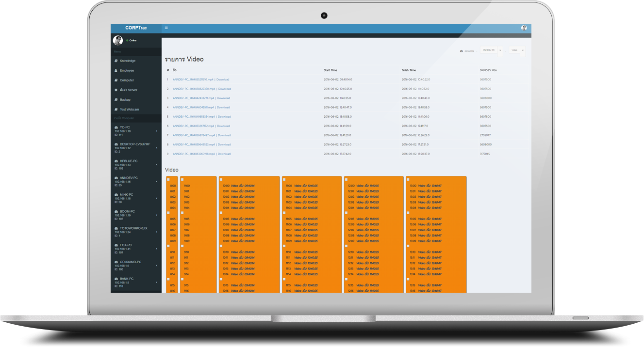The width and height of the screenshot is (644, 347).
Task: Click the MINK-PC computer icon
Action: pyautogui.click(x=116, y=195)
